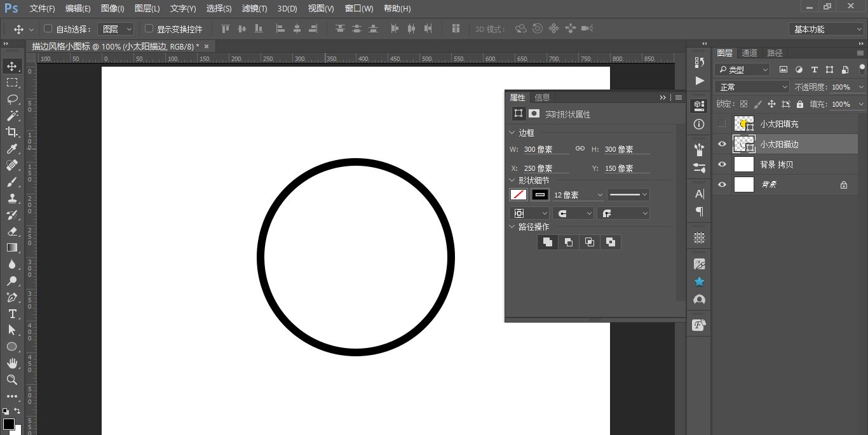Select the Horizontal Type tool

click(x=12, y=314)
